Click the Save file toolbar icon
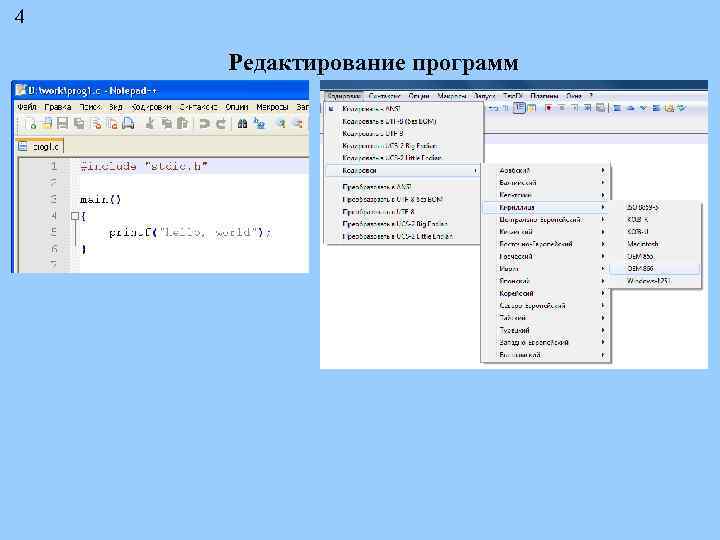Image resolution: width=720 pixels, height=540 pixels. point(62,123)
